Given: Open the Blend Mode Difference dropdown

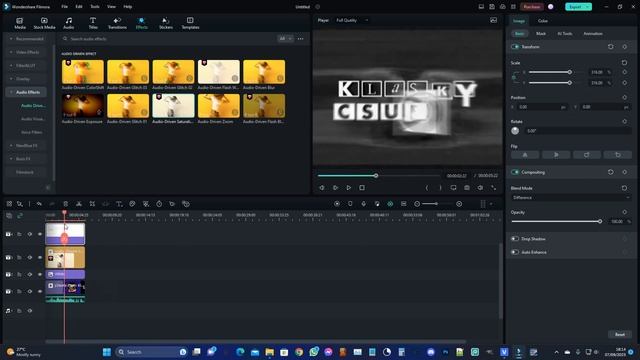Looking at the screenshot, I should pyautogui.click(x=571, y=198).
